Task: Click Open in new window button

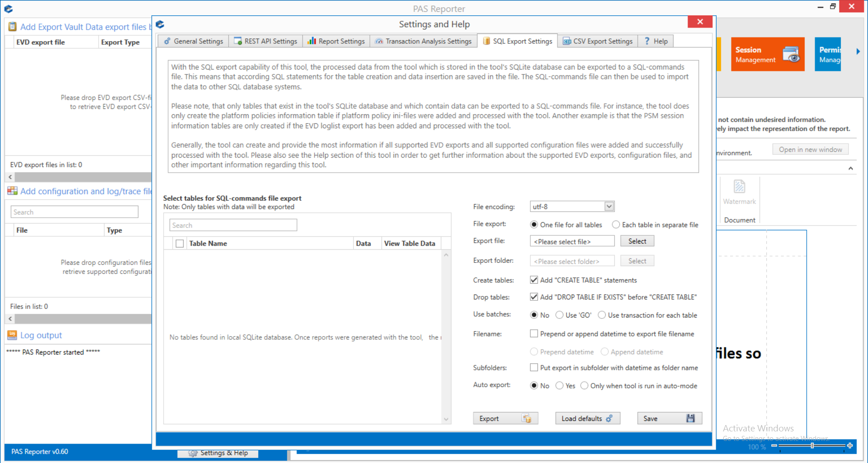Action: pyautogui.click(x=810, y=150)
